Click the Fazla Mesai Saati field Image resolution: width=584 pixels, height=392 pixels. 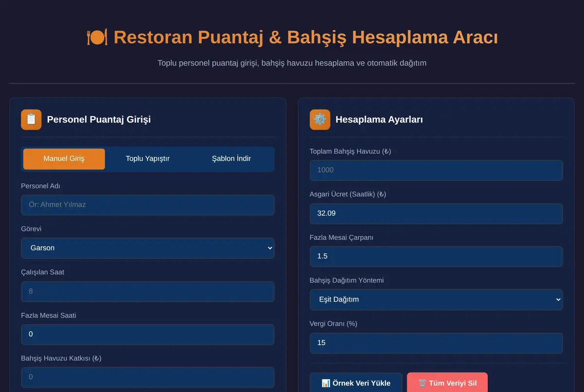[147, 335]
